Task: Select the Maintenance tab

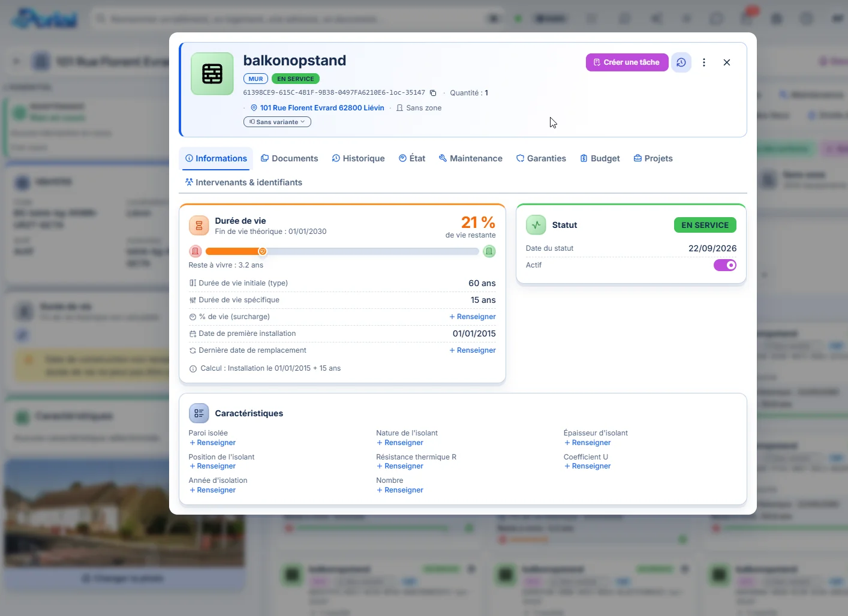Action: click(x=471, y=158)
